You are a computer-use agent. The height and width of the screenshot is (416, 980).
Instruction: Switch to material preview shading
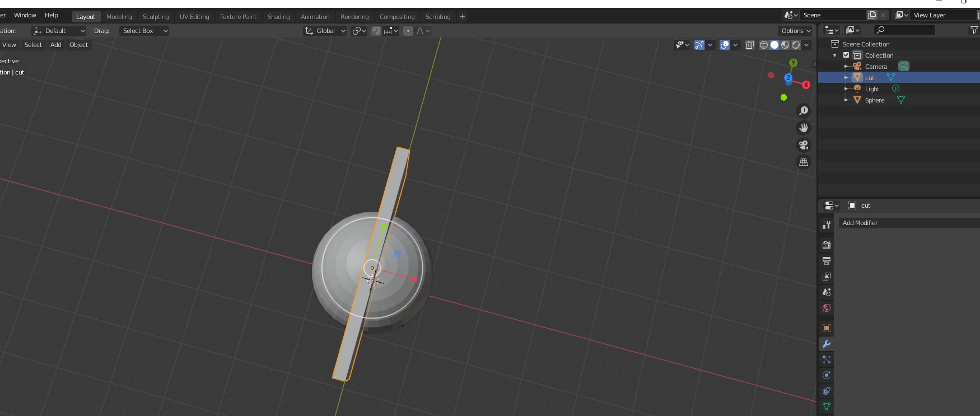(x=785, y=45)
